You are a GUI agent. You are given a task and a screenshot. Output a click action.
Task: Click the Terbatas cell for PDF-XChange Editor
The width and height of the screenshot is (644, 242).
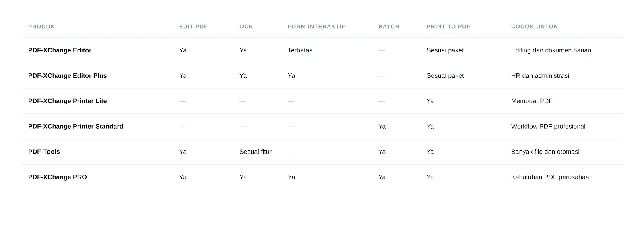point(300,50)
